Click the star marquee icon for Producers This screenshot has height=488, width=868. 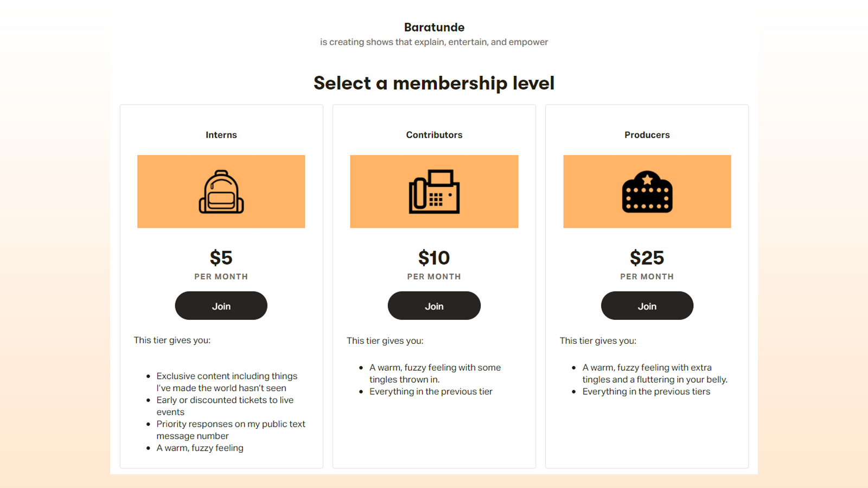647,192
